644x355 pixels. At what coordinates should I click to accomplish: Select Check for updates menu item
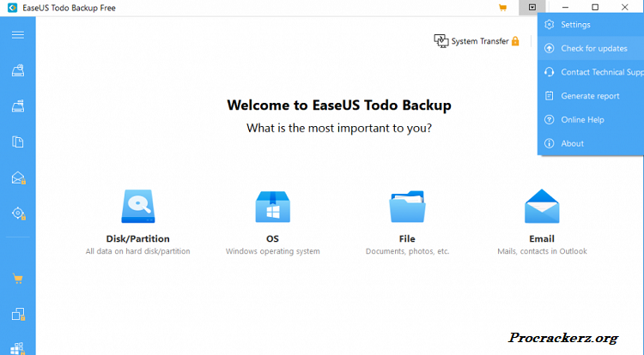tap(593, 49)
